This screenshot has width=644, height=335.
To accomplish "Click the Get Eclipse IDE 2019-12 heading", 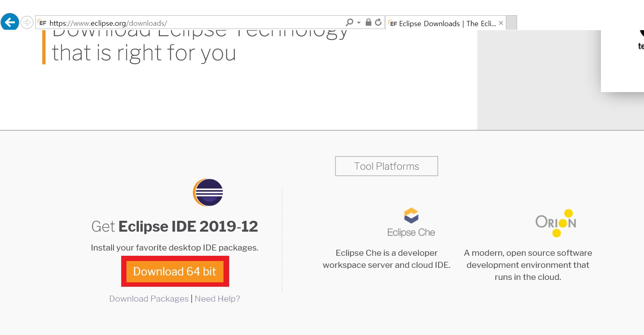I will (x=174, y=226).
